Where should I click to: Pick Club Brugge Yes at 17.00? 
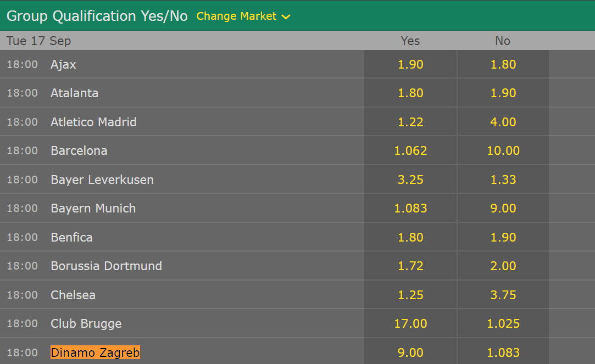pyautogui.click(x=410, y=323)
